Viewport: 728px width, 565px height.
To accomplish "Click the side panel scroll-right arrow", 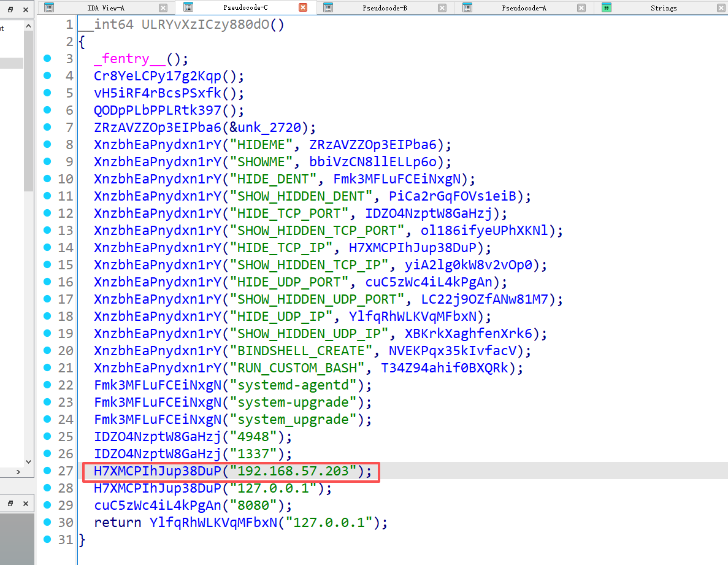I will coord(18,472).
